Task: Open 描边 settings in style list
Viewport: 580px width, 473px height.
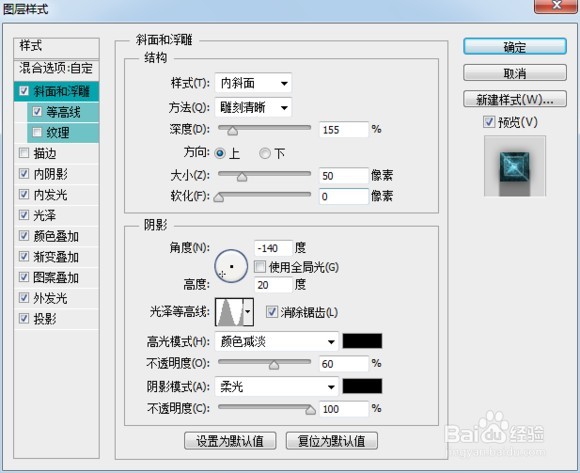Action: coord(45,153)
